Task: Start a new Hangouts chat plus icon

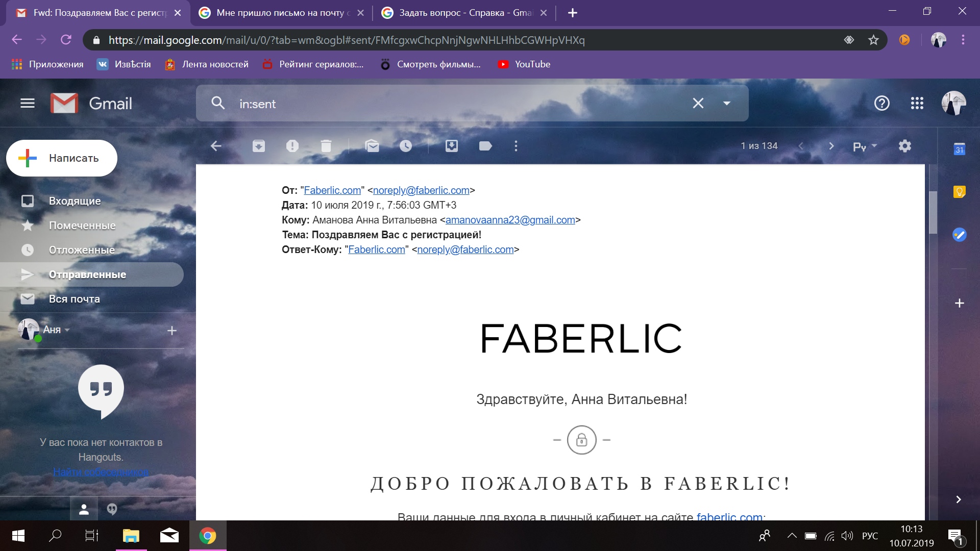Action: click(x=172, y=331)
